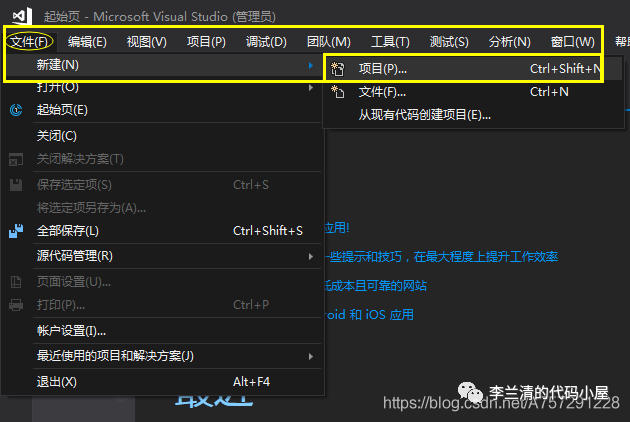Viewport: 630px width, 422px height.
Task: Open the 测试(S) menu
Action: (449, 41)
